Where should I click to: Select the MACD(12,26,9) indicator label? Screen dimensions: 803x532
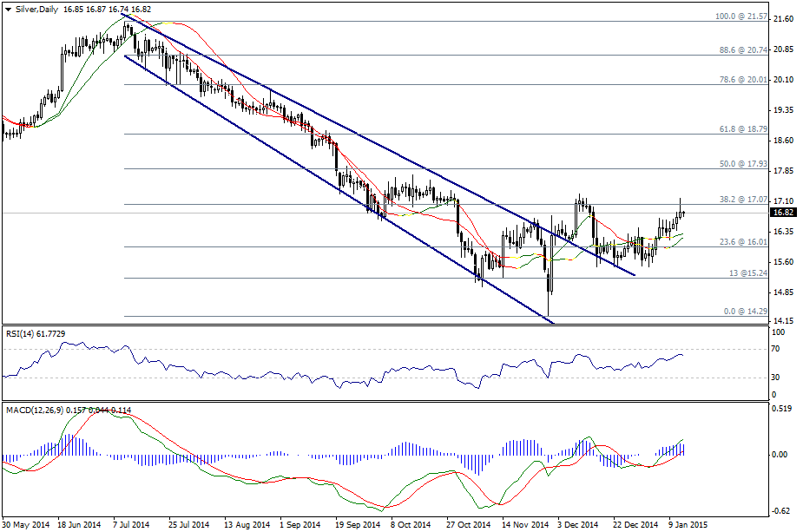click(x=31, y=409)
